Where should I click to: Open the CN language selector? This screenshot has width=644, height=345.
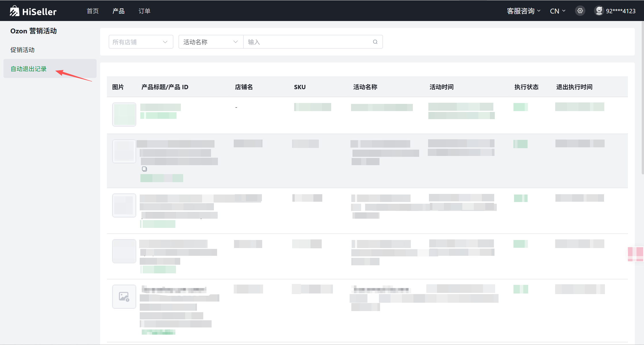pos(557,11)
